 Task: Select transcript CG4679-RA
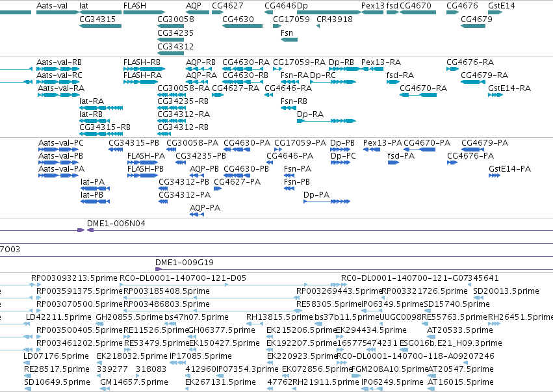[484, 75]
